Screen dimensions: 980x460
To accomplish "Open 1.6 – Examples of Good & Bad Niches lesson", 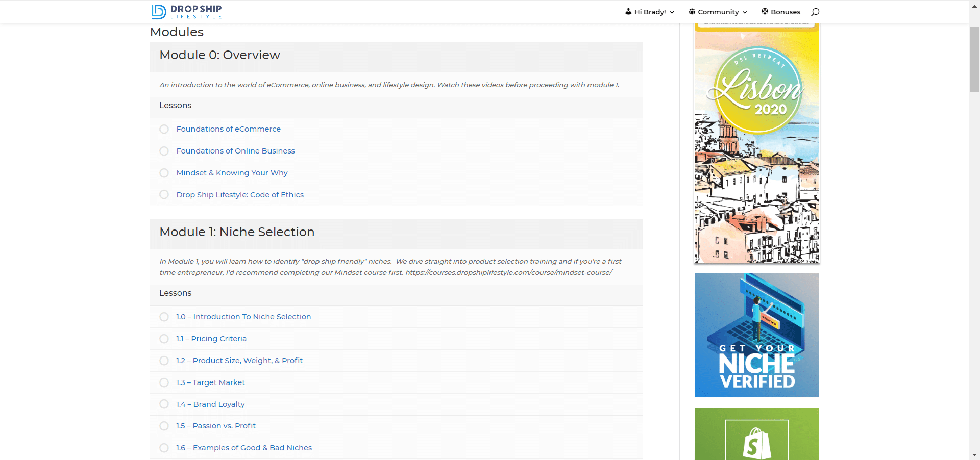I will 244,448.
